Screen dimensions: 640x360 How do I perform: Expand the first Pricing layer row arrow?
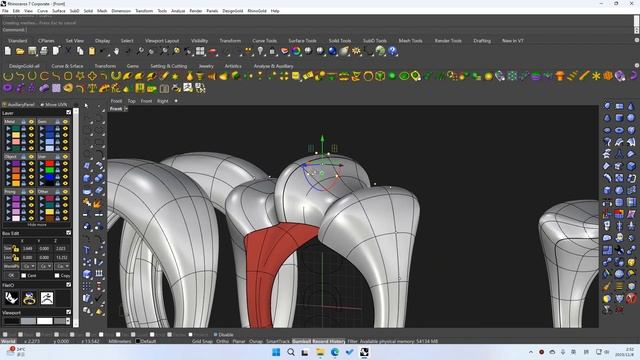point(8,199)
